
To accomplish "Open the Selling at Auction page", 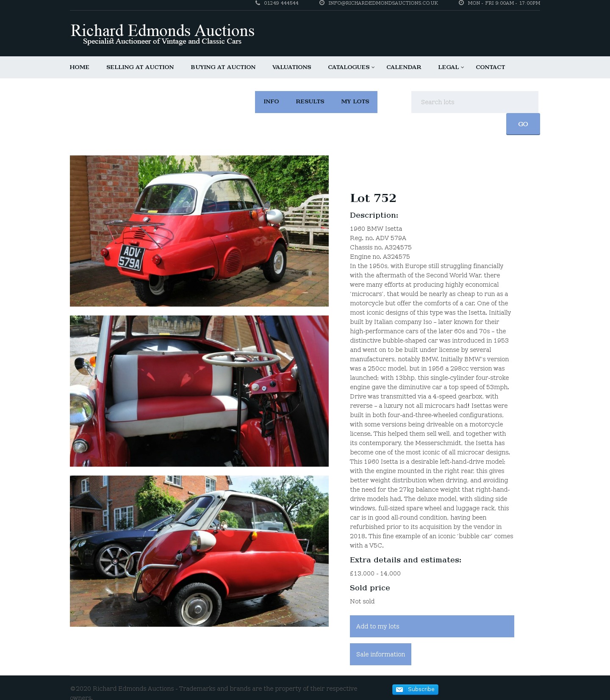I will [140, 67].
